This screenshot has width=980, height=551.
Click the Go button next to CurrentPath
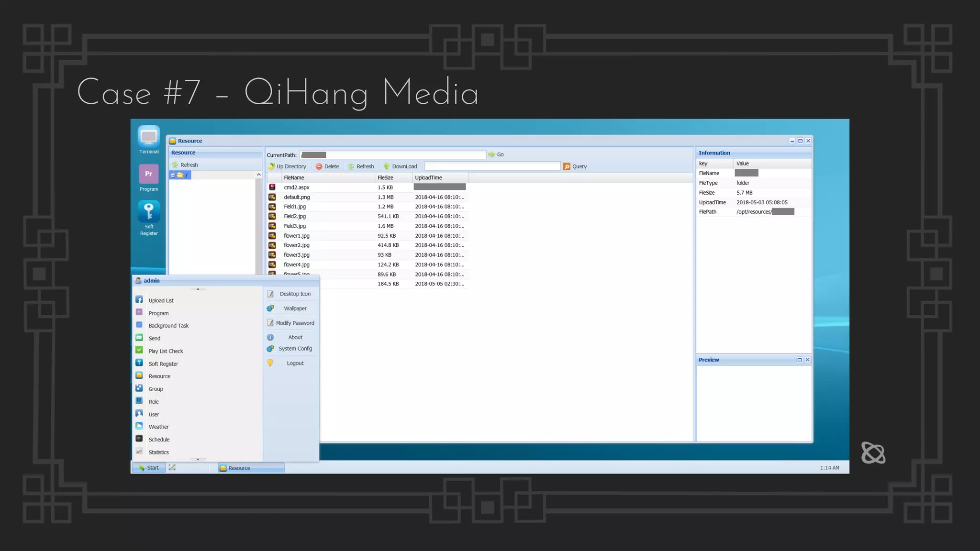click(496, 154)
